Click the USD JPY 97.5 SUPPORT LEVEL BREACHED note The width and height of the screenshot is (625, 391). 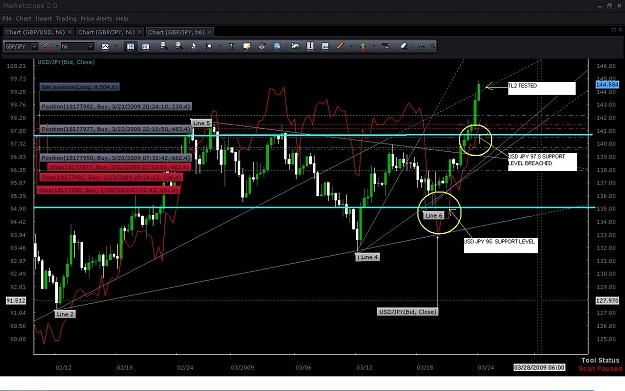(542, 162)
